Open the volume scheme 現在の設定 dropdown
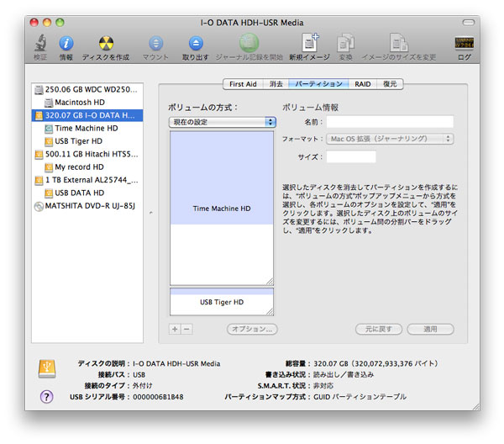The height and width of the screenshot is (444, 504). pyautogui.click(x=223, y=122)
